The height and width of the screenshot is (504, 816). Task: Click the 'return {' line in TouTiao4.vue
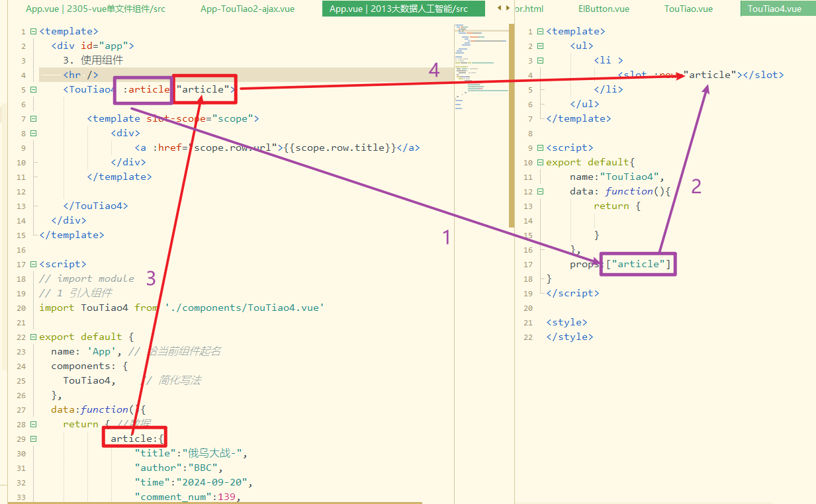[617, 206]
